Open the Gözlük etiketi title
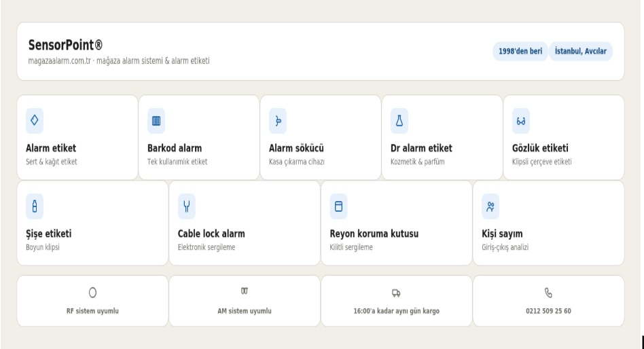The image size is (644, 349). [x=540, y=148]
